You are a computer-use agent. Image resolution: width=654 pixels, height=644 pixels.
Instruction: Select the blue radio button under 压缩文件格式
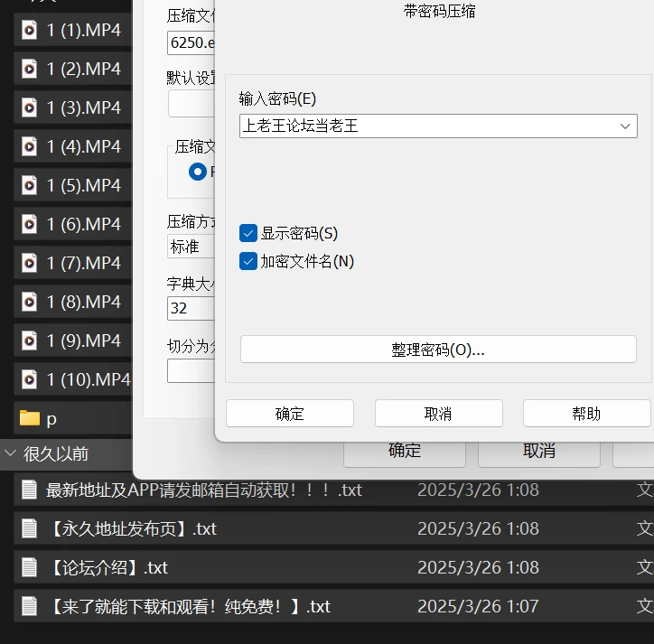tap(198, 172)
